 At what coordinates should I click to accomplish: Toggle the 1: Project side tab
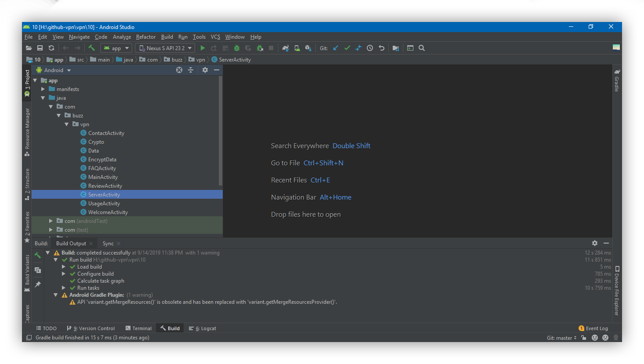tap(27, 83)
